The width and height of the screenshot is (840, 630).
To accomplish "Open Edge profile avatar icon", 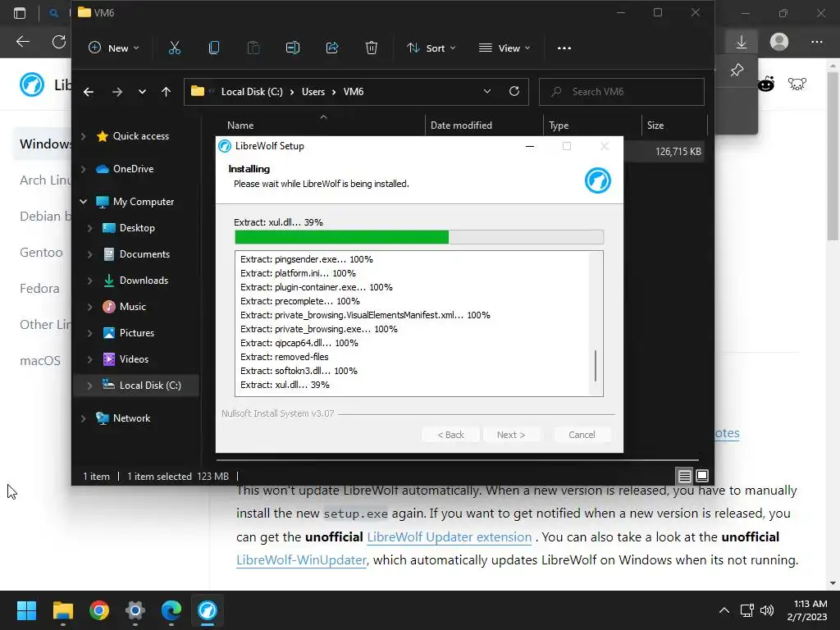I will [779, 42].
